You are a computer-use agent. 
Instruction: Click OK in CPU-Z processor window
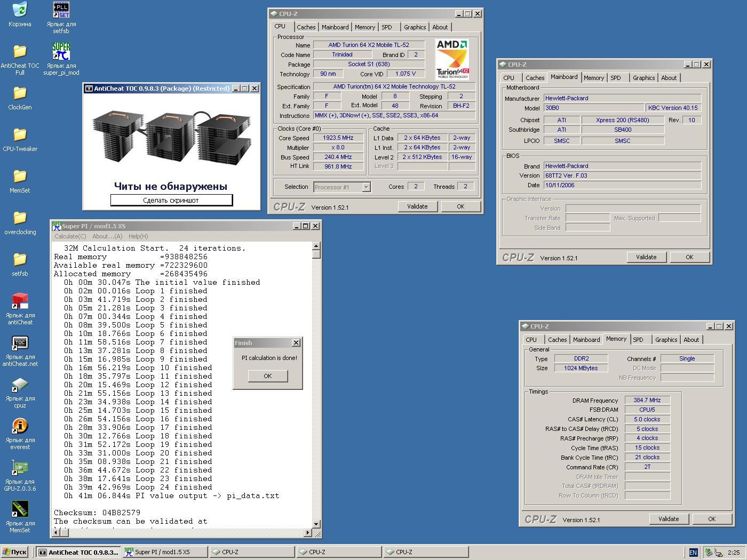(x=460, y=206)
